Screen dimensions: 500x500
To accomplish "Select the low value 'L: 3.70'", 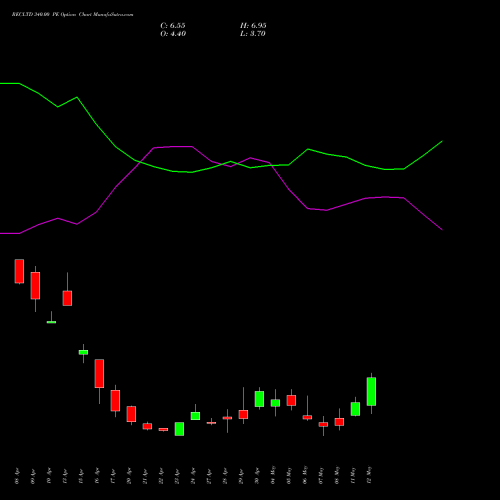I will tap(253, 34).
